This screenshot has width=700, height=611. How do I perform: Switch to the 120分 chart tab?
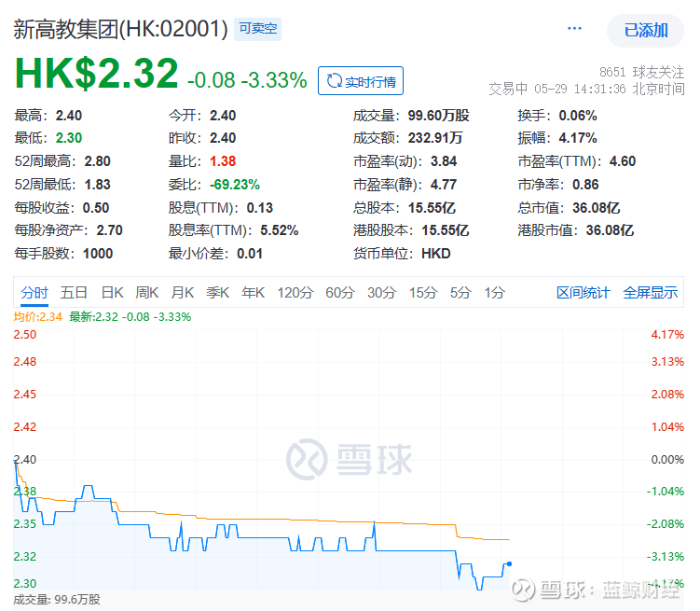[295, 293]
